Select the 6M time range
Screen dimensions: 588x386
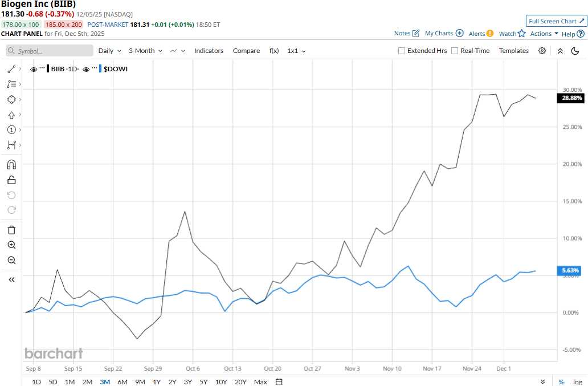(122, 382)
